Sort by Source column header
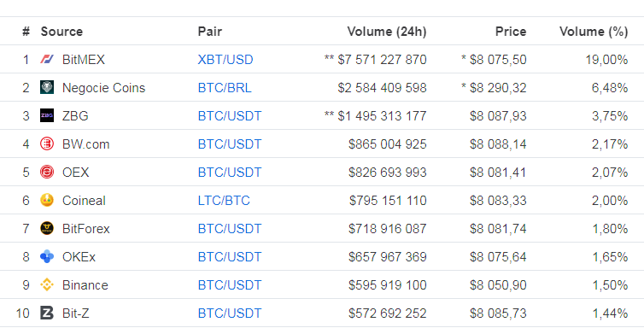This screenshot has height=328, width=644. tap(61, 32)
